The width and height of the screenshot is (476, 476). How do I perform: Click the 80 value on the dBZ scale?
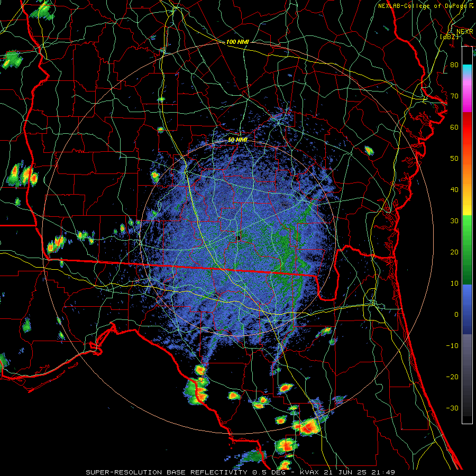tap(454, 65)
